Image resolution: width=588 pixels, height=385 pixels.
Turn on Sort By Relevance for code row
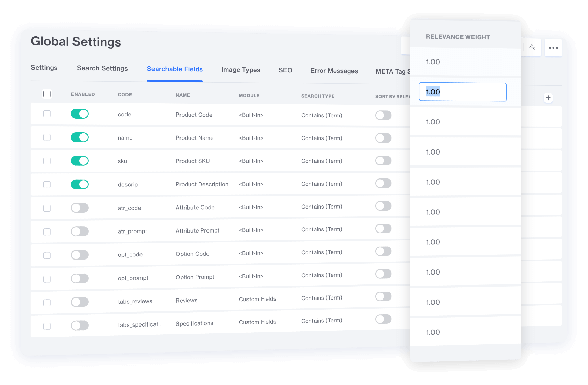tap(383, 115)
